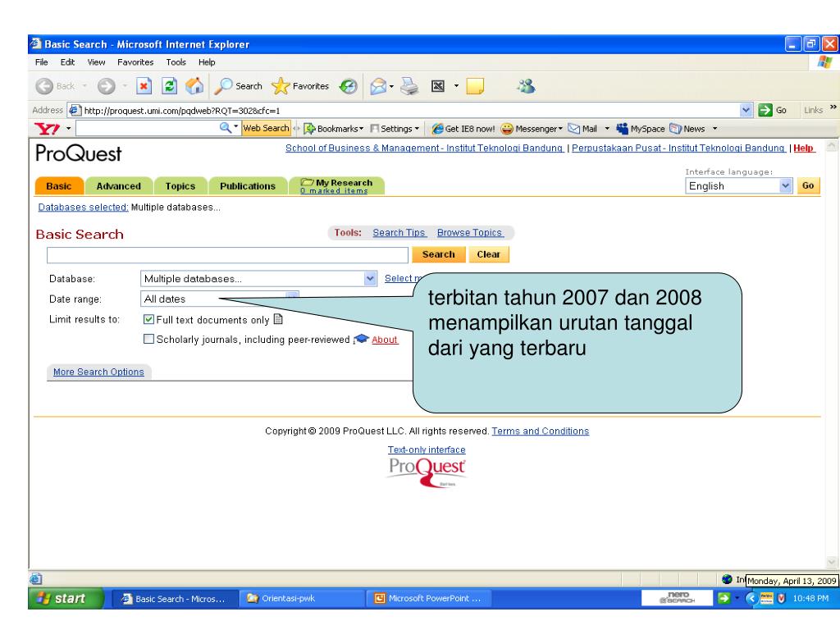Screen dimensions: 840x630
Task: Open Text-only interface link
Action: coord(427,450)
